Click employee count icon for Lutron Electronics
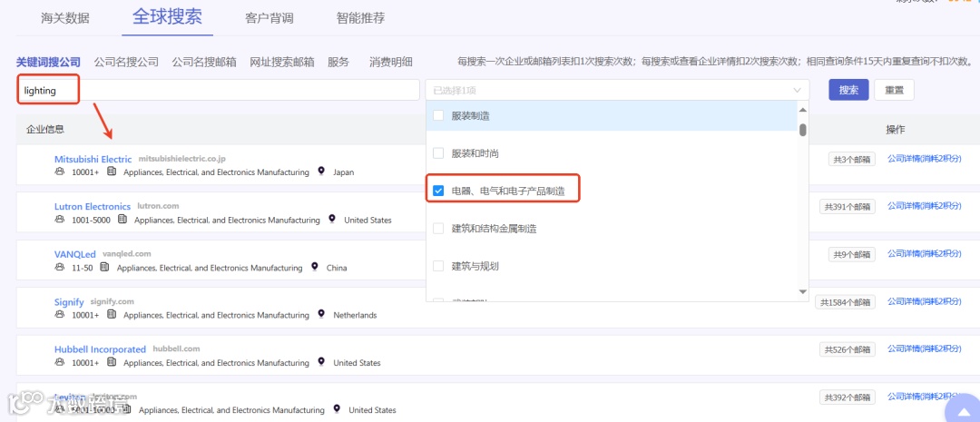 [x=60, y=219]
